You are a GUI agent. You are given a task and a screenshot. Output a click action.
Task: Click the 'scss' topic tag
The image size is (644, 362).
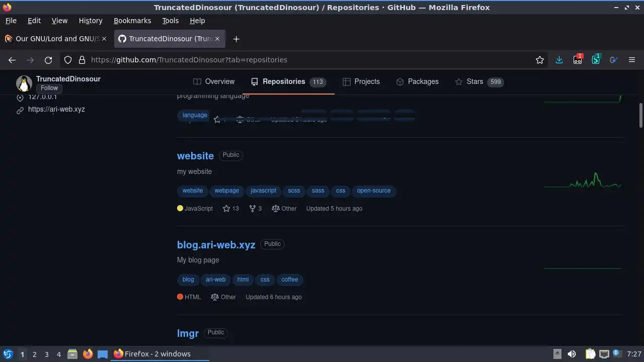pyautogui.click(x=294, y=191)
